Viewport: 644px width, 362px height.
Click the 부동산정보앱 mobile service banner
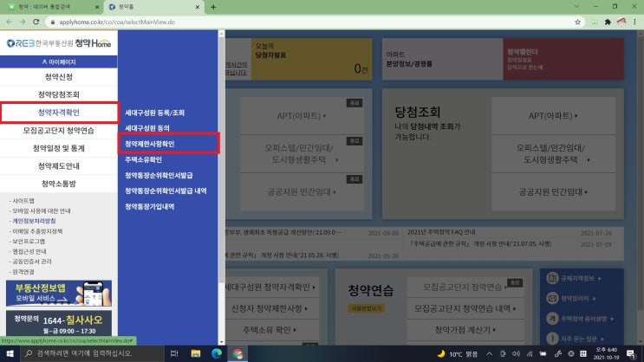point(59,293)
